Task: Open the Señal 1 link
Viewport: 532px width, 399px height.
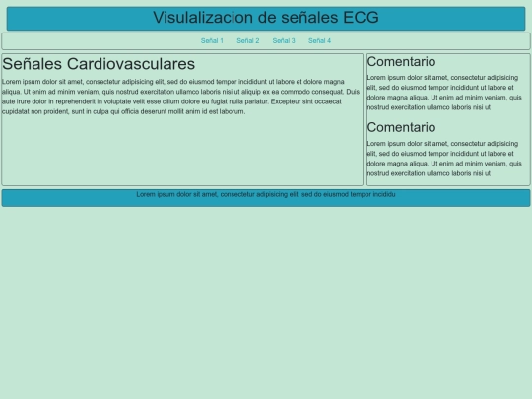Action: 212,41
